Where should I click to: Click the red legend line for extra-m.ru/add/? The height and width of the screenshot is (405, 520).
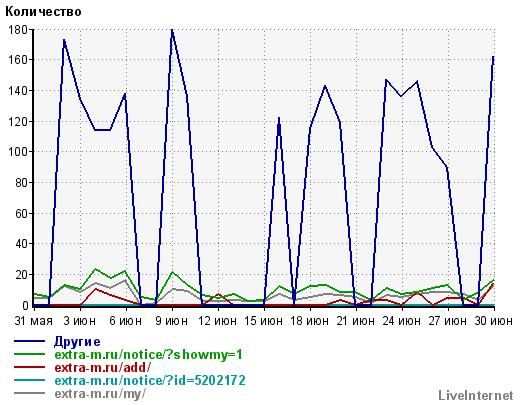(x=29, y=367)
